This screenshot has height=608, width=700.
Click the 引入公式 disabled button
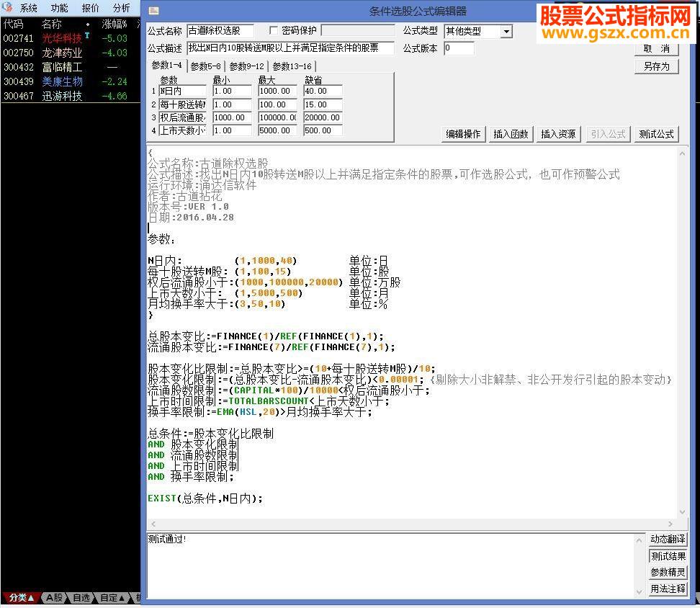coord(608,134)
